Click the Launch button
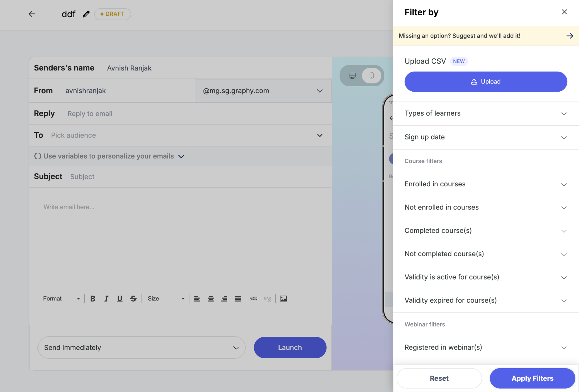Screen dimensions: 579x392 pos(290,348)
